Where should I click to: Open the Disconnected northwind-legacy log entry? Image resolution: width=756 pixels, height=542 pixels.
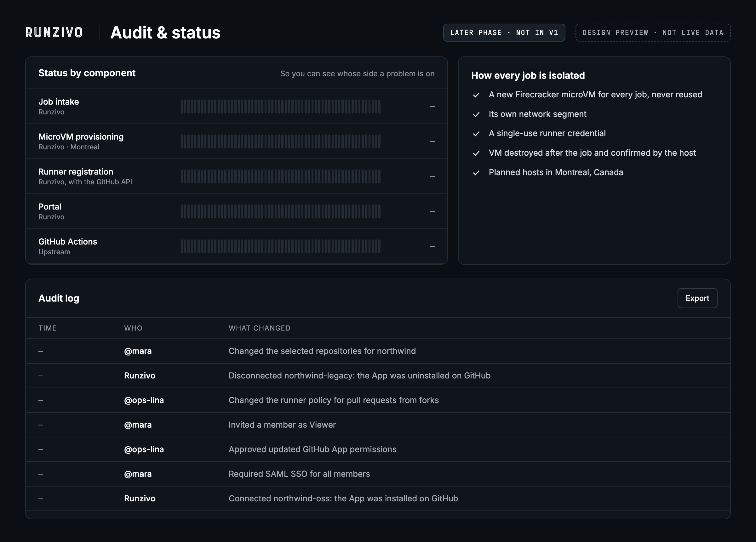click(x=378, y=376)
